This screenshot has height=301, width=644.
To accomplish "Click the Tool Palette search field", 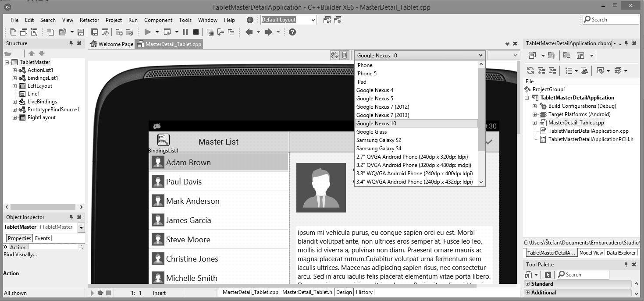I will 583,275.
